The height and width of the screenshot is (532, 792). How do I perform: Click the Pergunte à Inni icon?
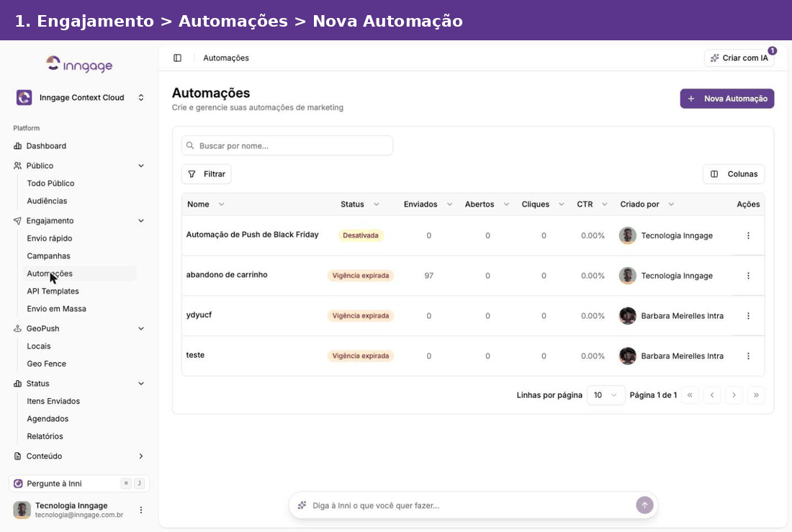tap(18, 484)
